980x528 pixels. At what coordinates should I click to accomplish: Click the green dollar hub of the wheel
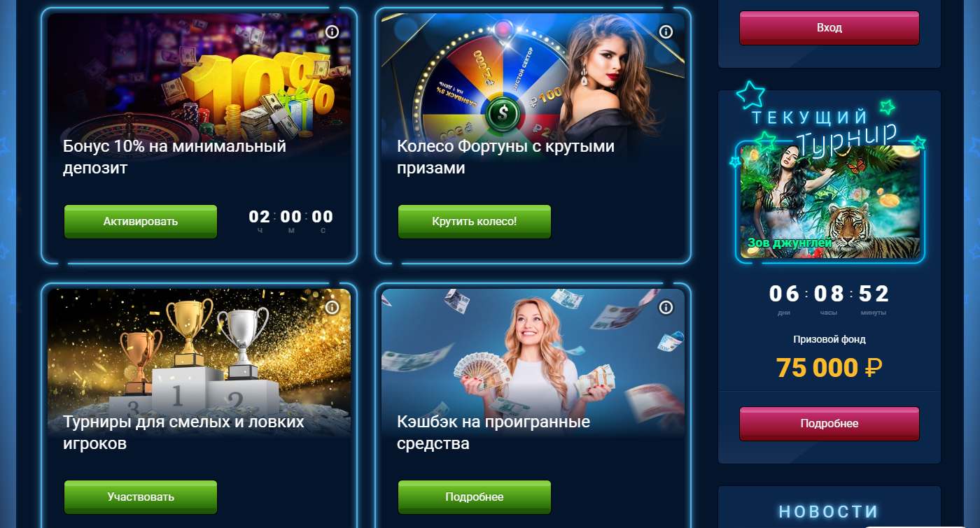pyautogui.click(x=501, y=113)
